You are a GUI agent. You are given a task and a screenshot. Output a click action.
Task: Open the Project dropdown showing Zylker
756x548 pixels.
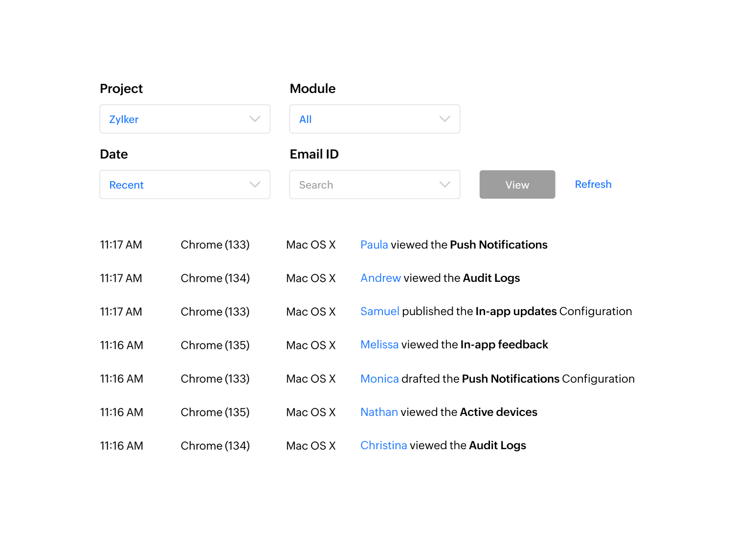pos(184,119)
